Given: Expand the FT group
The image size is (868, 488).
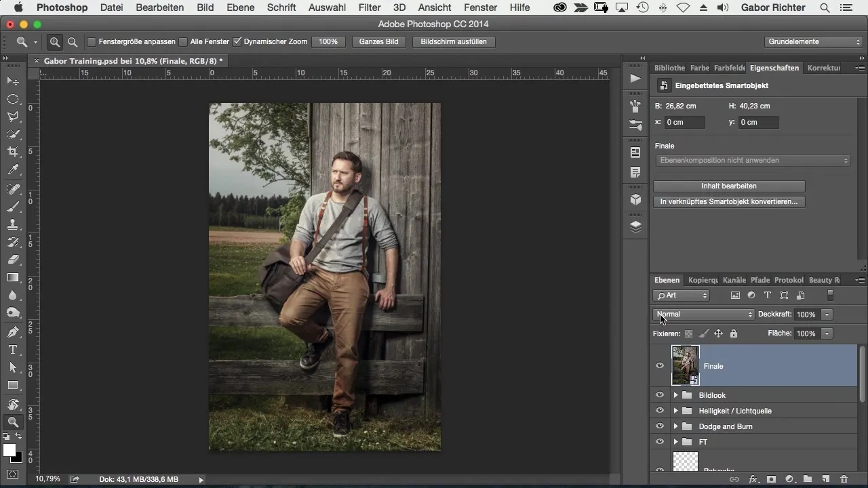Looking at the screenshot, I should 675,442.
